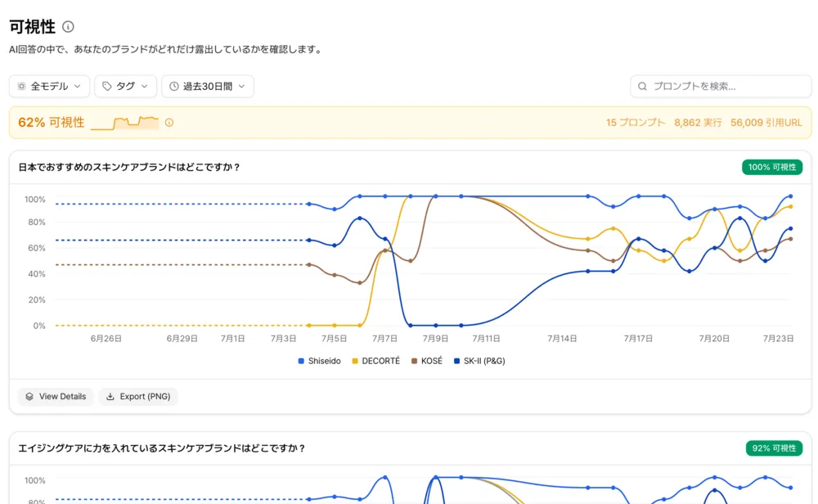
Task: Click the 6月26日 x-axis label
Action: pos(106,339)
